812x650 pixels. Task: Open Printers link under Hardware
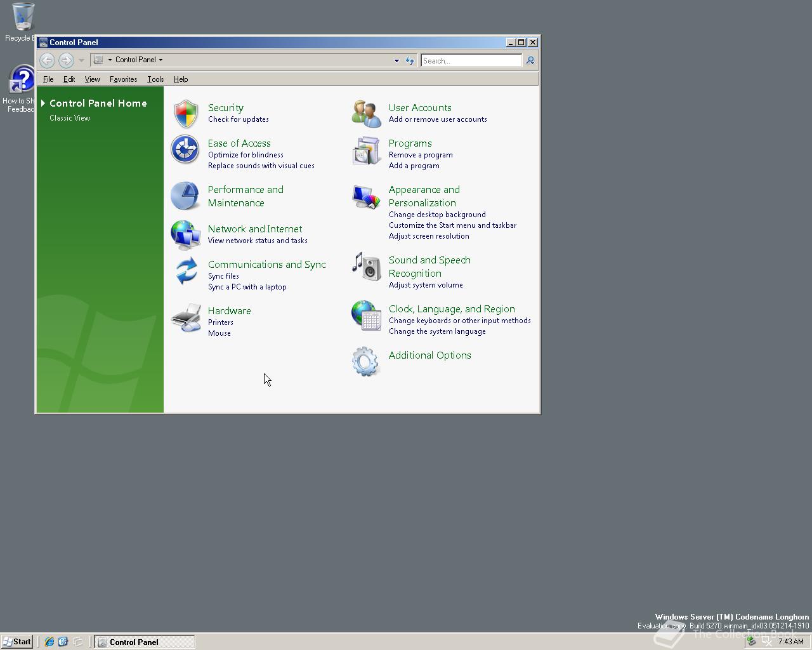(x=221, y=322)
